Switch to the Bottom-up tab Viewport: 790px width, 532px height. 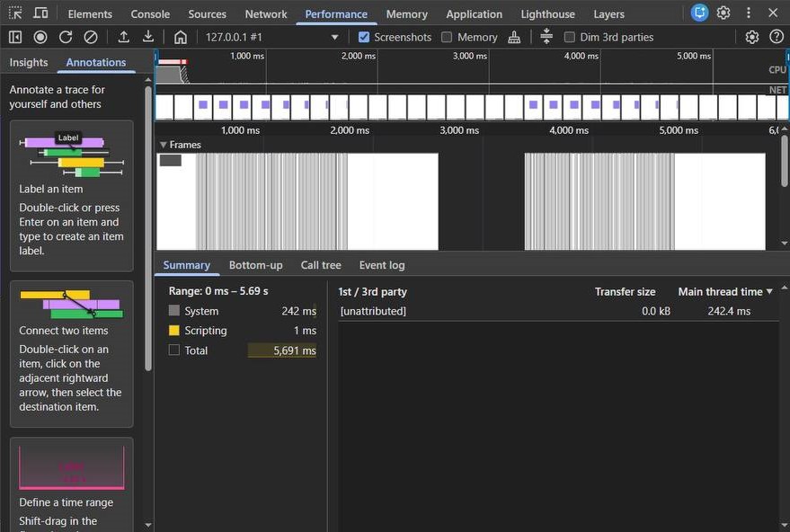(255, 265)
